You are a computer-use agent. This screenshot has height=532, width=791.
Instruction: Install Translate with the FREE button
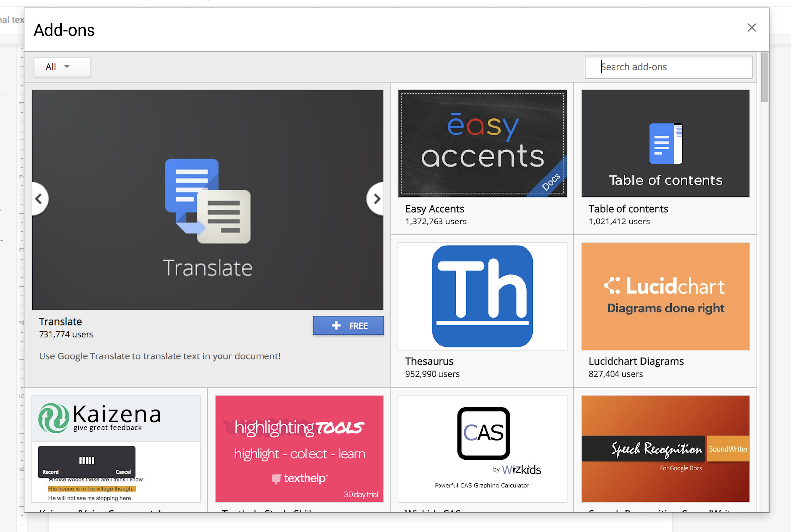pos(348,326)
